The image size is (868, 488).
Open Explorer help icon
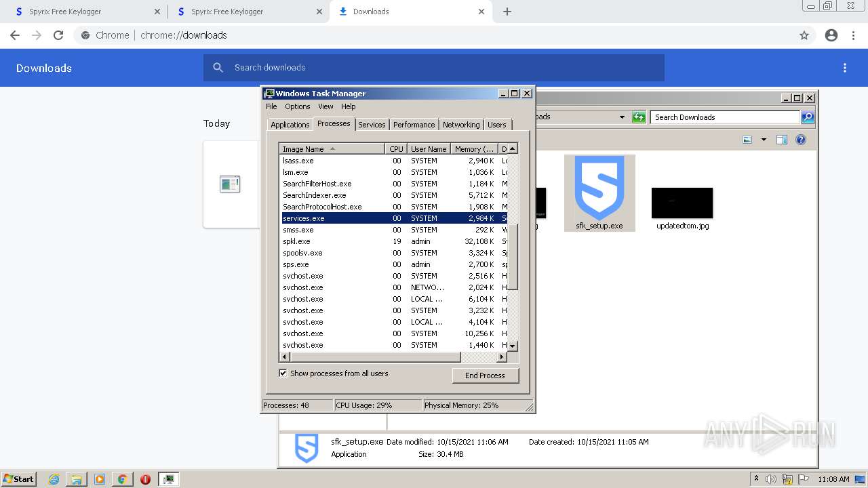click(x=801, y=140)
